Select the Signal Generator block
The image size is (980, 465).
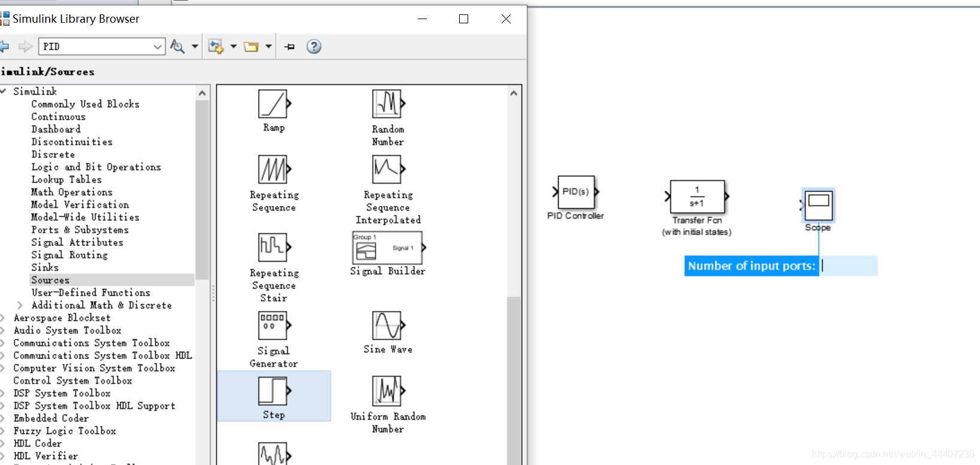(274, 326)
